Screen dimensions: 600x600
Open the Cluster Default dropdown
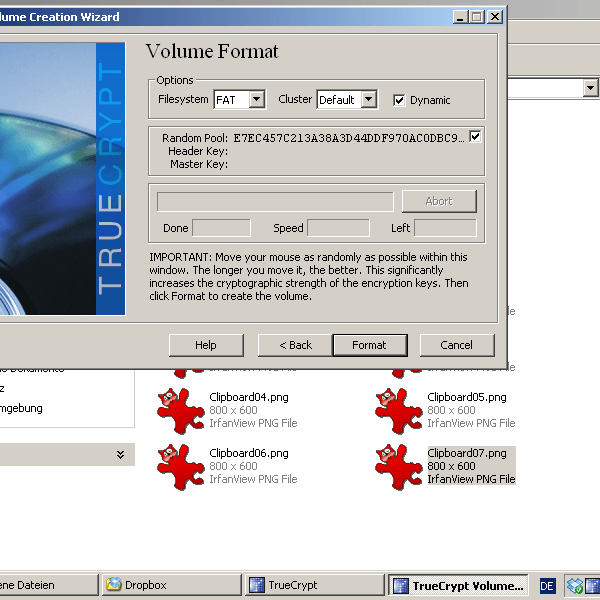[x=369, y=99]
